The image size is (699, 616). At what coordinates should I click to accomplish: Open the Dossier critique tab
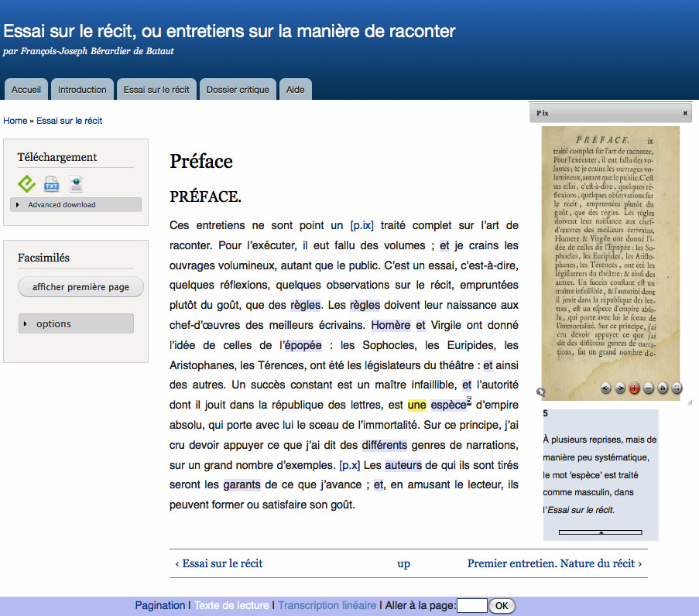pos(238,89)
